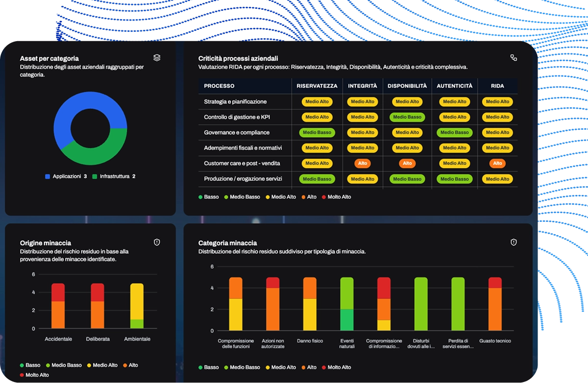Click the shield icon in Origine minaccia panel

pyautogui.click(x=157, y=242)
